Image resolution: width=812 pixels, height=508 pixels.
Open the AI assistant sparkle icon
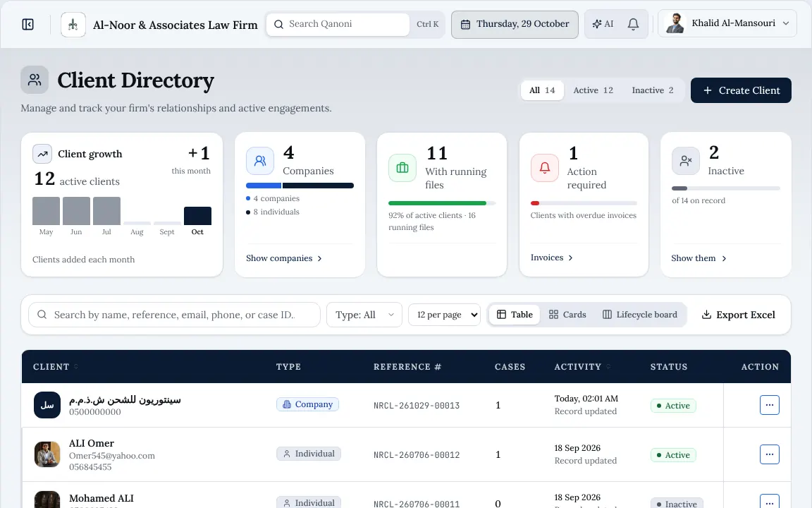coord(597,24)
